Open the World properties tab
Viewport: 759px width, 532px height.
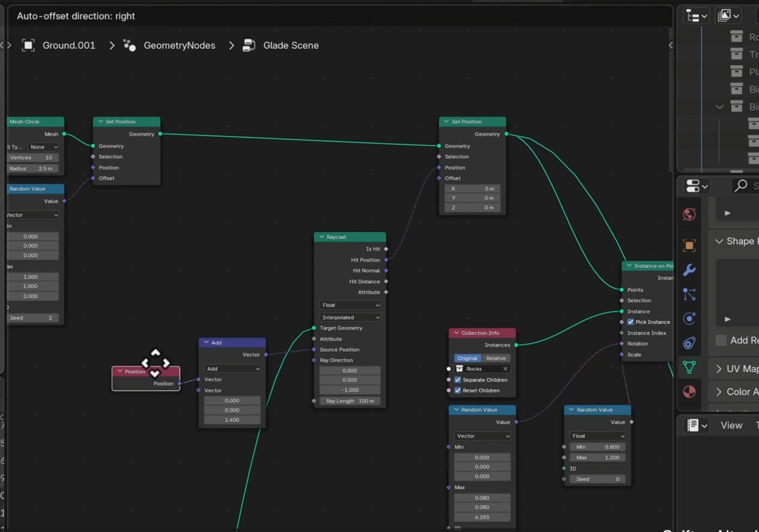(x=689, y=214)
